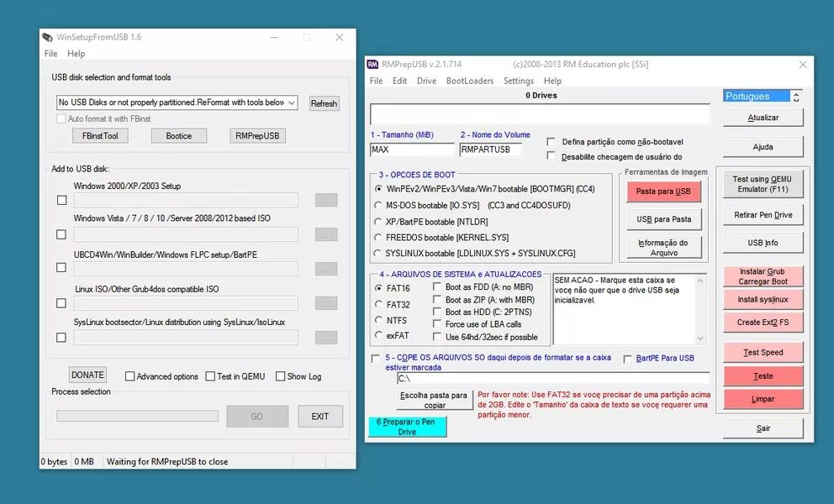Toggle Auto format it with FBinst checkbox
The image size is (834, 504).
pyautogui.click(x=61, y=118)
